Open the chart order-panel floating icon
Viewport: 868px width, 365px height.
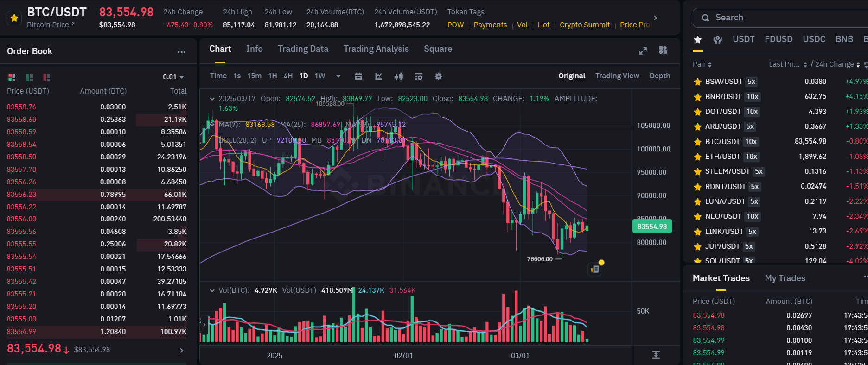(595, 269)
